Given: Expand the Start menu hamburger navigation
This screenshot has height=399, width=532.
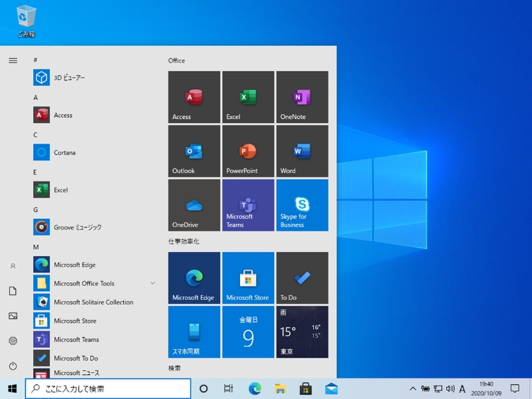Looking at the screenshot, I should (x=13, y=61).
